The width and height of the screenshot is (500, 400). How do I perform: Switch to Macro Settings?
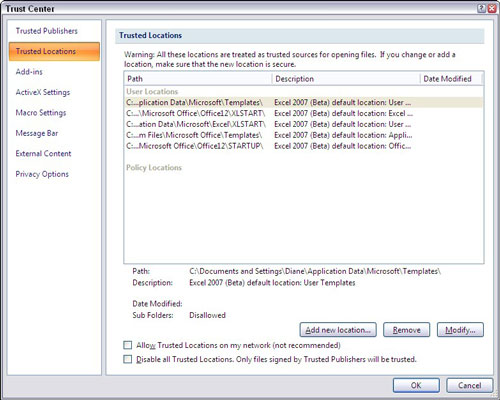click(41, 113)
